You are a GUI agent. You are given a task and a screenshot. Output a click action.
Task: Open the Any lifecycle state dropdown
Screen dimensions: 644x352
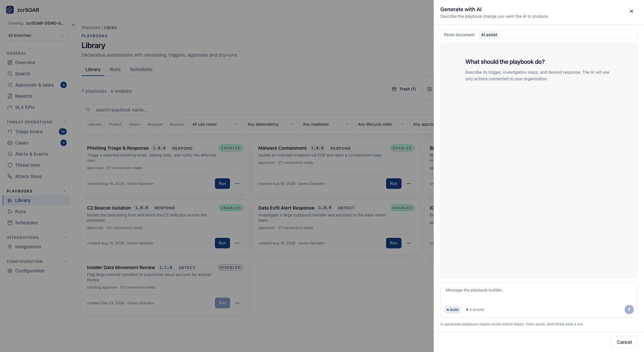381,124
